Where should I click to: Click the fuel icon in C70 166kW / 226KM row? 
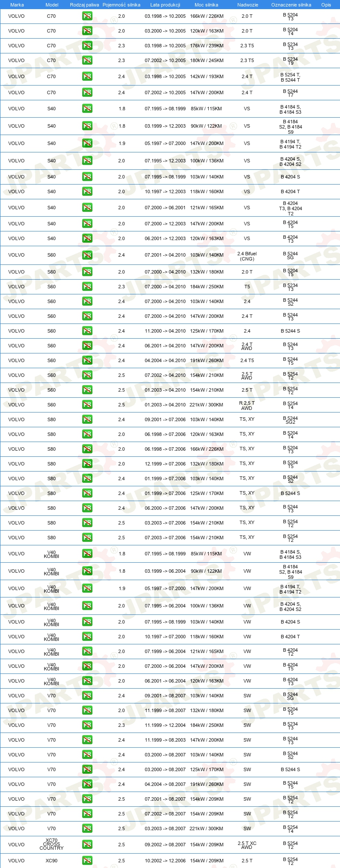[x=87, y=16]
